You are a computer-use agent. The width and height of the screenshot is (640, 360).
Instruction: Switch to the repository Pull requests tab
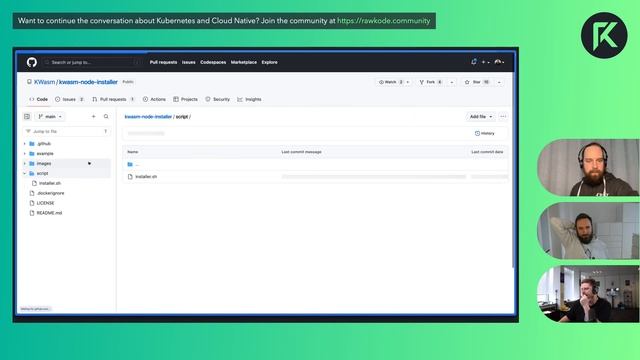coord(113,99)
